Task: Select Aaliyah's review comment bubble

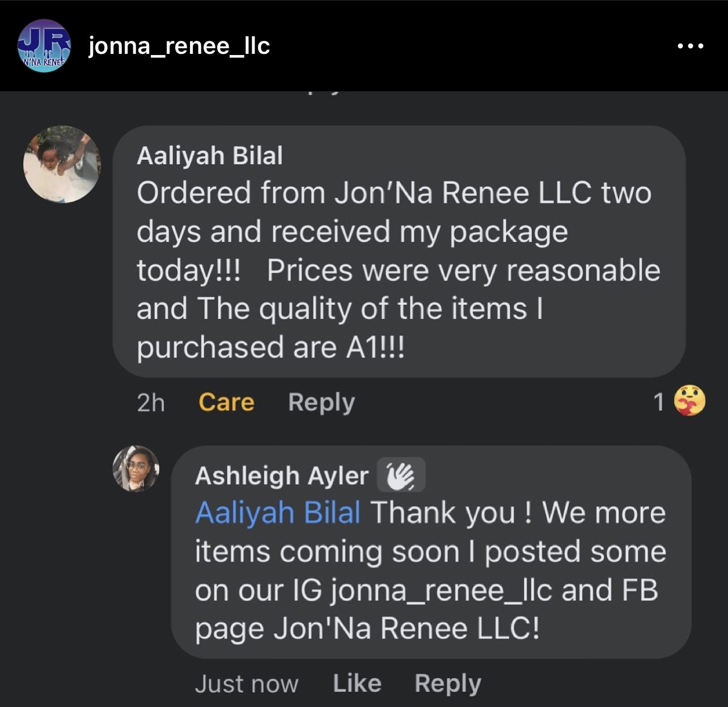Action: [399, 252]
